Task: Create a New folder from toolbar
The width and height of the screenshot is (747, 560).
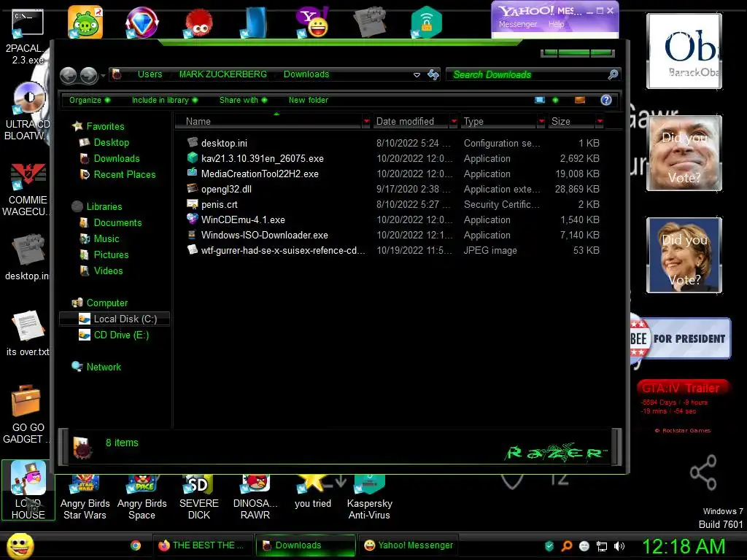Action: point(309,100)
